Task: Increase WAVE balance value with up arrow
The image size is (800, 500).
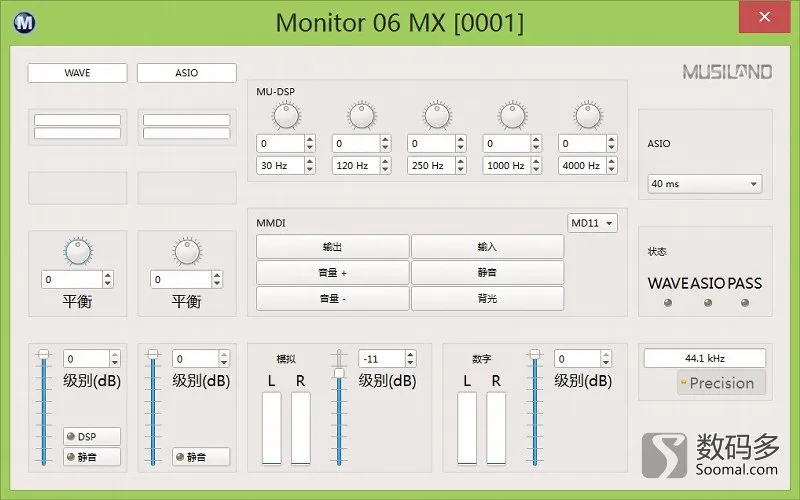Action: pyautogui.click(x=108, y=276)
